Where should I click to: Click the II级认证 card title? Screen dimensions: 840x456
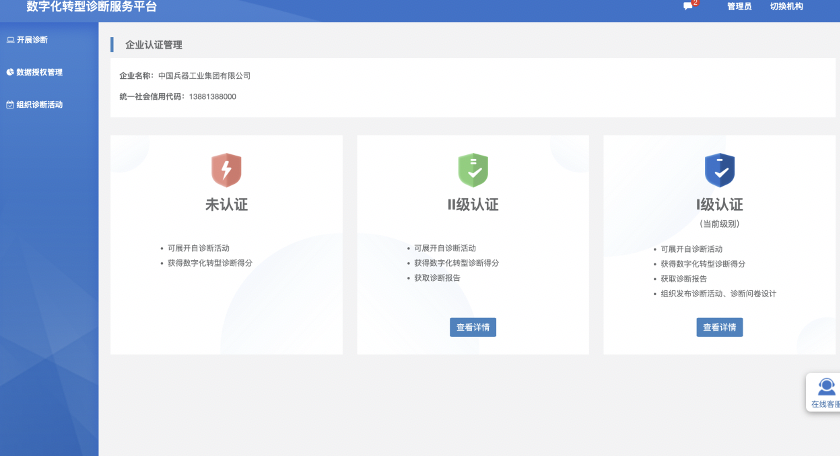coord(473,205)
